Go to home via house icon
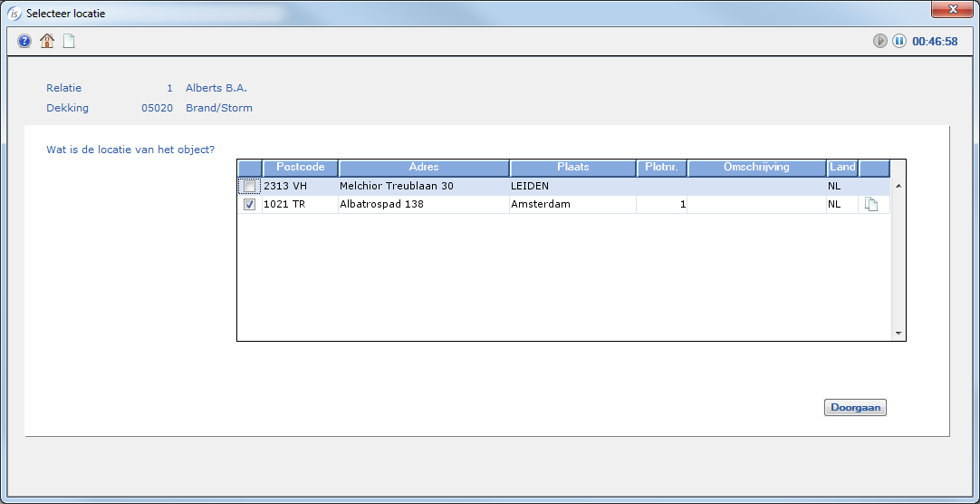Image resolution: width=980 pixels, height=504 pixels. pyautogui.click(x=47, y=41)
